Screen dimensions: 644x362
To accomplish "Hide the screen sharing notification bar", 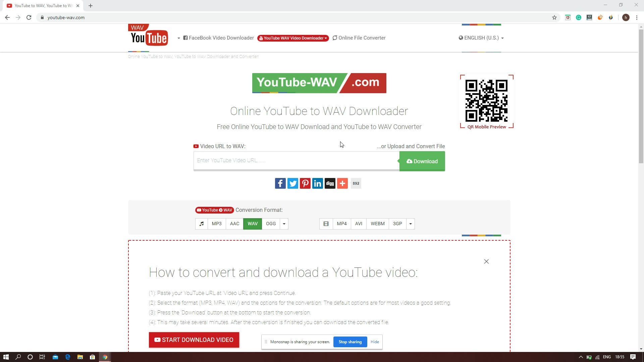I will tap(375, 342).
